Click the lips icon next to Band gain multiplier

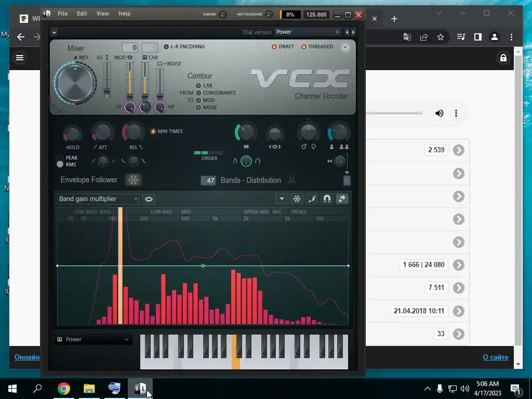149,199
